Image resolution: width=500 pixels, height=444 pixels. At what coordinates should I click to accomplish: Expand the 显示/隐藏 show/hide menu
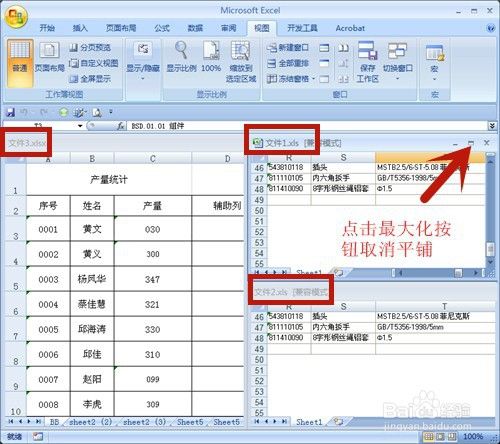tap(143, 61)
